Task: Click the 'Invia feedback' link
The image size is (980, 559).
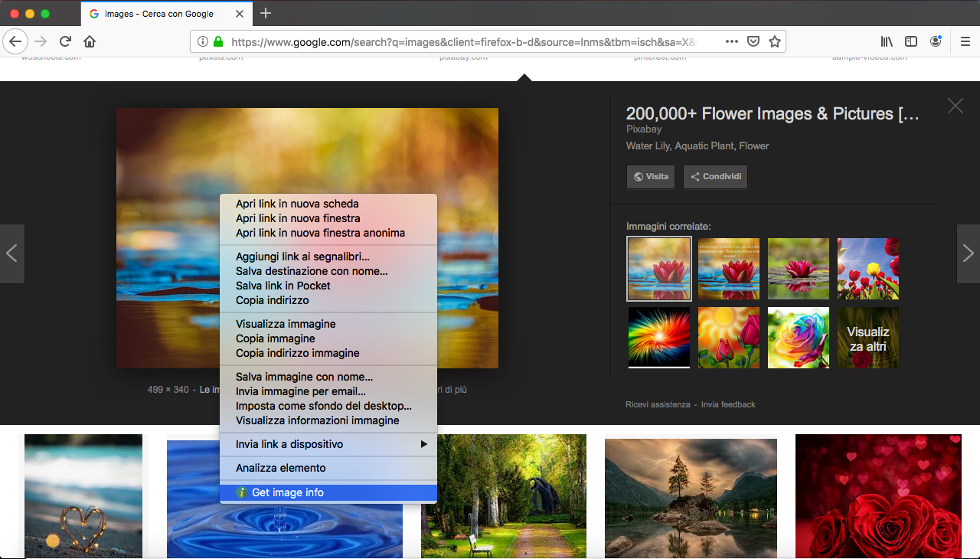Action: pos(728,404)
